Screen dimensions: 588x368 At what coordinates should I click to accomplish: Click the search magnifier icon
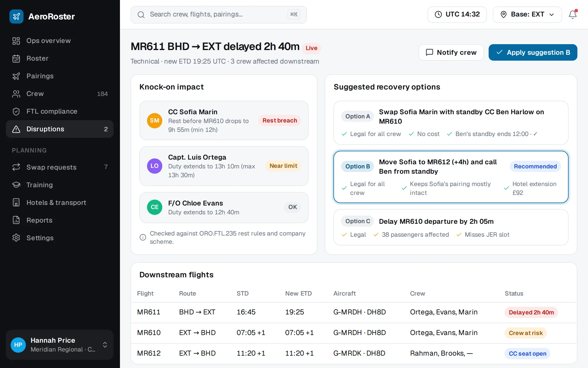[141, 15]
